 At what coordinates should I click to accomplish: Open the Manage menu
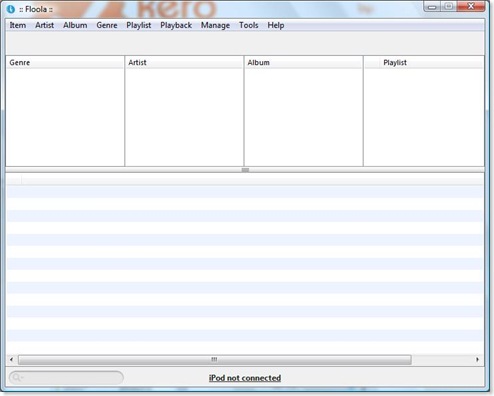pos(215,25)
